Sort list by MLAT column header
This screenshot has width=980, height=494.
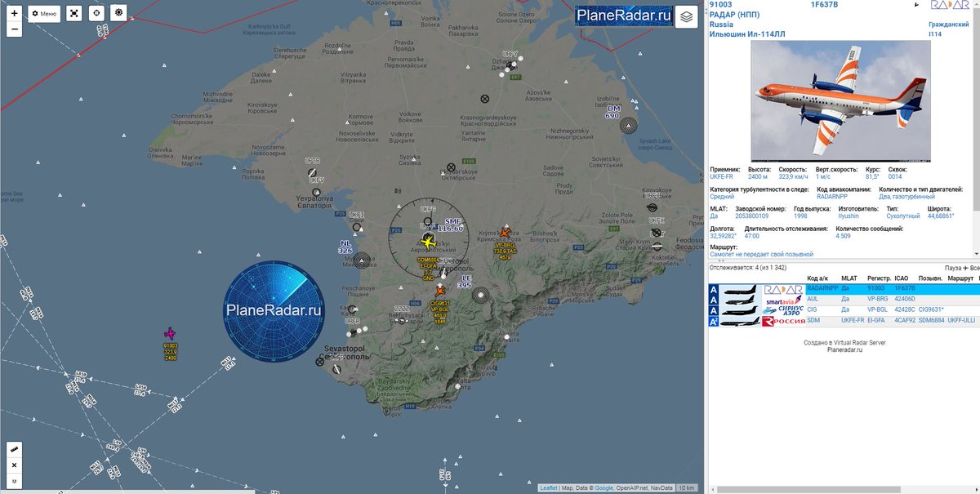[x=849, y=278]
